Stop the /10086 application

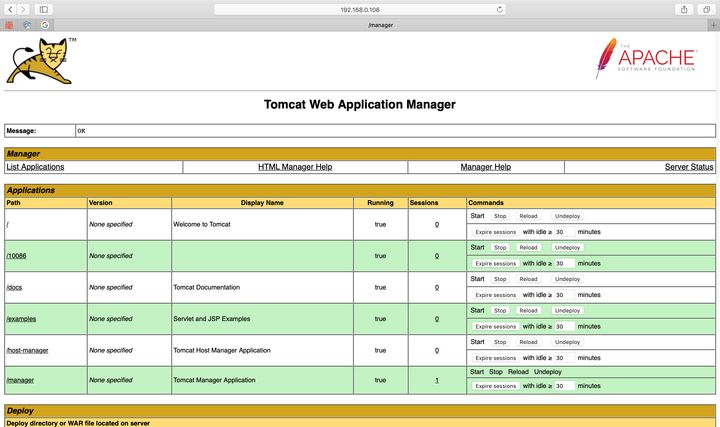pos(500,247)
